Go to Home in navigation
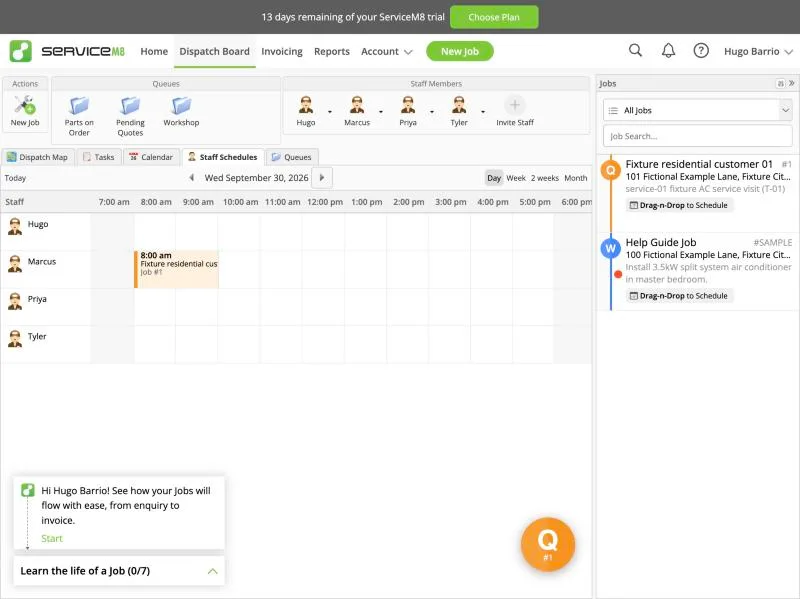This screenshot has height=599, width=800. pos(154,52)
